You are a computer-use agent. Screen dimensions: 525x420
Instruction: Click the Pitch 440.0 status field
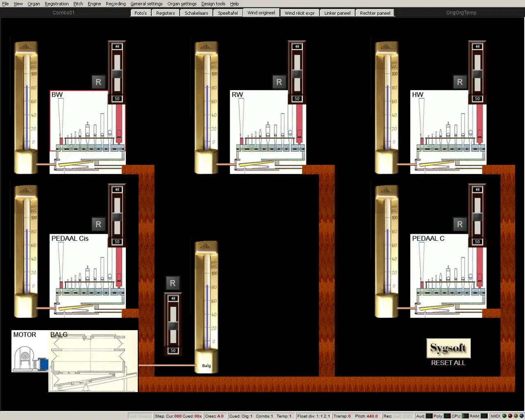click(x=366, y=416)
